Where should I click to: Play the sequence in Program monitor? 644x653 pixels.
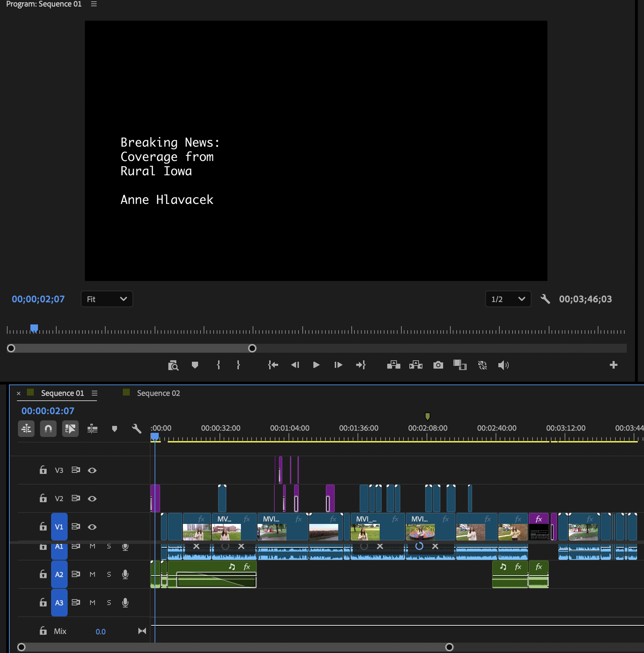pos(316,365)
